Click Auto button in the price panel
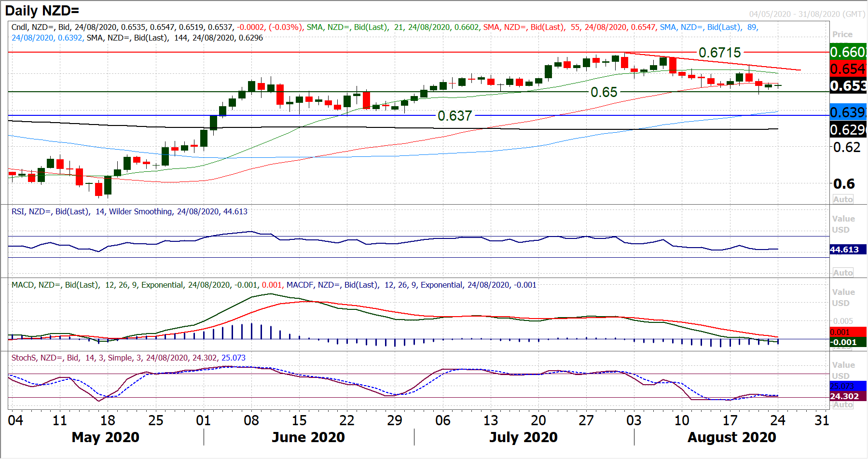Screen dimensions: 868x459 tap(843, 199)
